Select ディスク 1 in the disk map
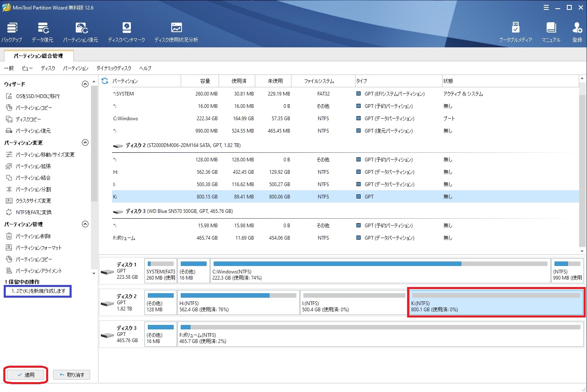The width and height of the screenshot is (587, 392). coord(122,271)
